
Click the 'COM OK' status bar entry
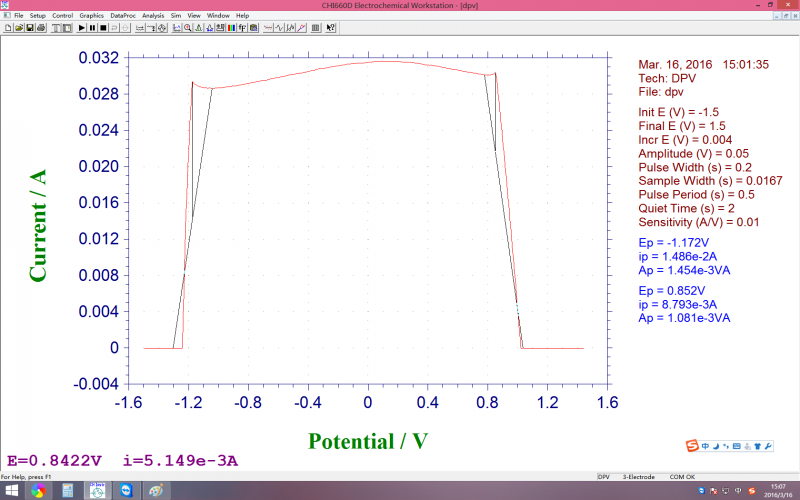click(682, 477)
